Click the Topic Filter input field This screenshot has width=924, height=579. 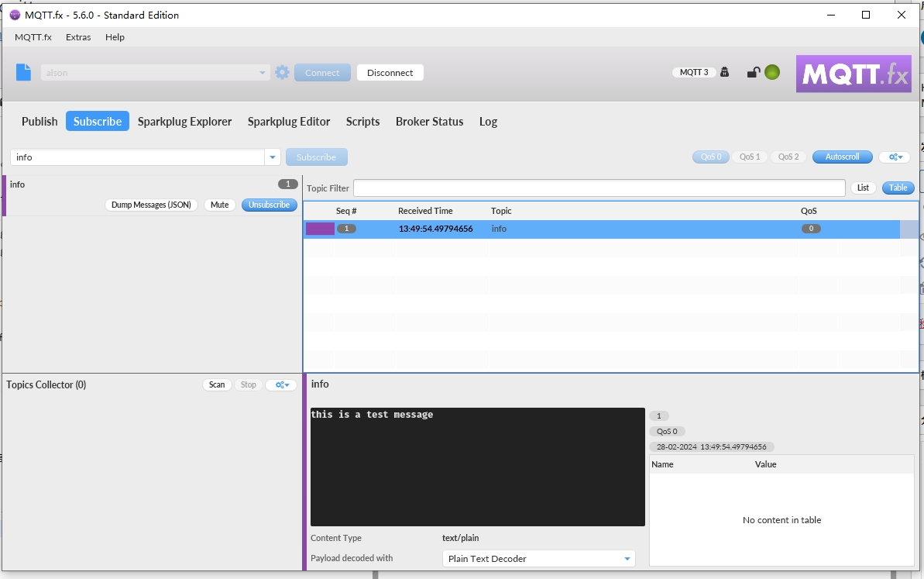tap(599, 188)
